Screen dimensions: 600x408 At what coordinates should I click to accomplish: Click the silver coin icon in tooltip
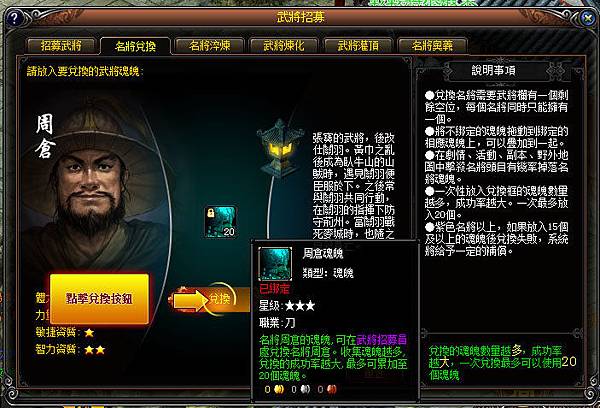305,389
